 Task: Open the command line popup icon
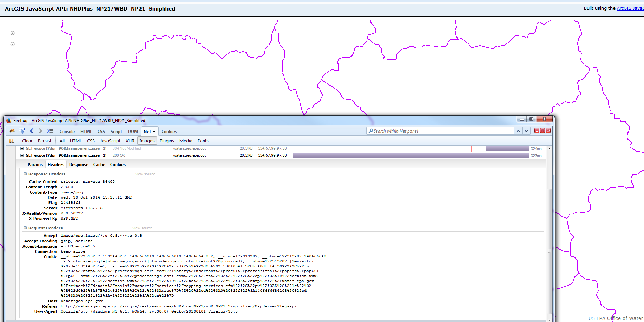coord(50,131)
